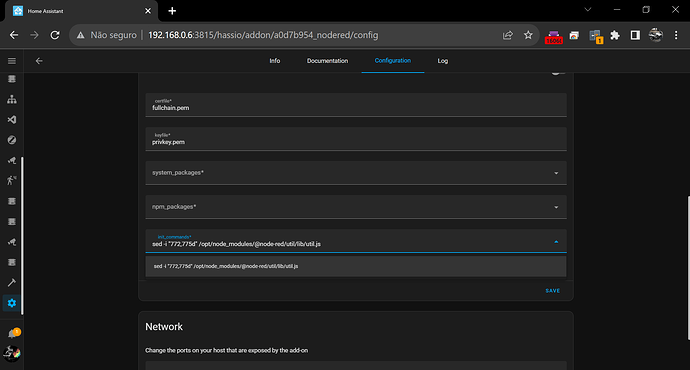Switch to the Documentation tab
This screenshot has width=690, height=370.
pos(327,61)
